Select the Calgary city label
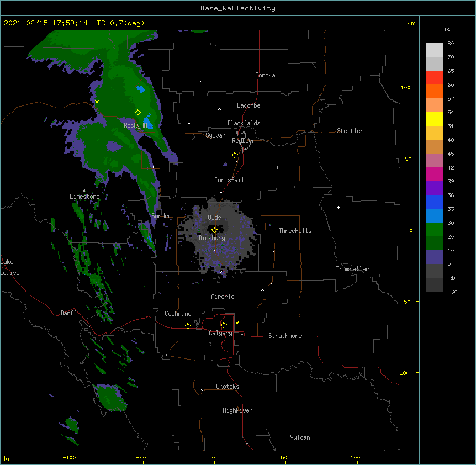 coord(220,333)
